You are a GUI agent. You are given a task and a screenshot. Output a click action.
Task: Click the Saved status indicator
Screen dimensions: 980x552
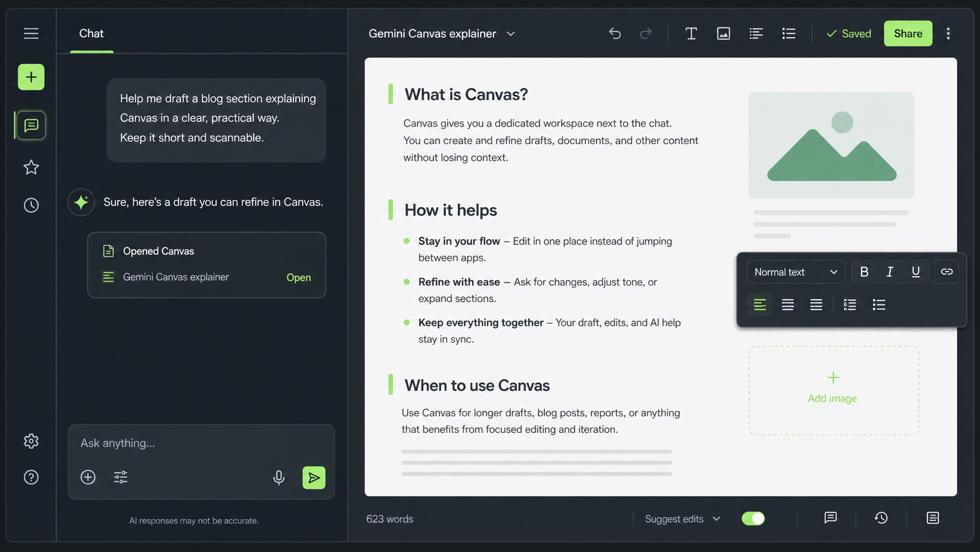pos(849,33)
